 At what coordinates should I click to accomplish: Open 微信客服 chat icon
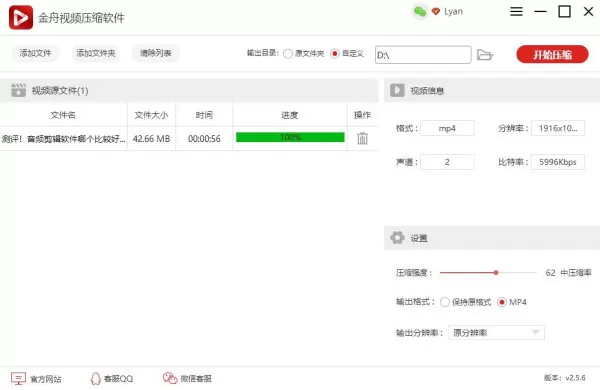click(x=170, y=378)
